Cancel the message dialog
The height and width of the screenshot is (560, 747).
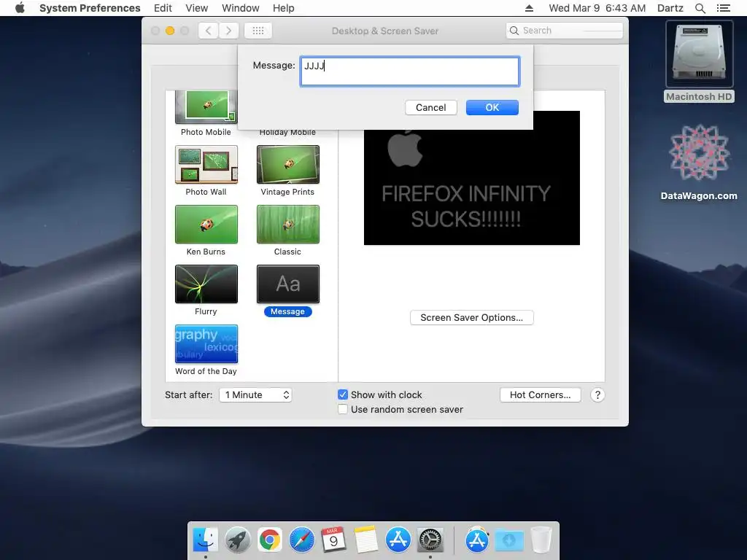430,108
